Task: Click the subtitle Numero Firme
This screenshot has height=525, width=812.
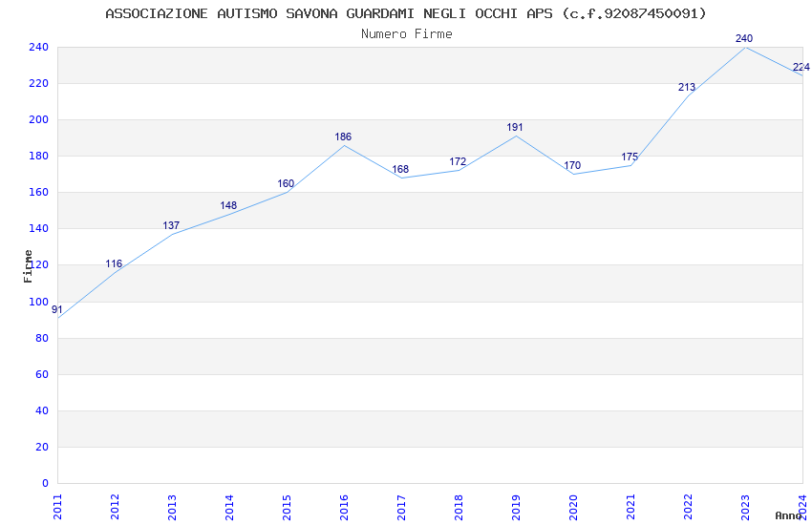Action: tap(407, 34)
